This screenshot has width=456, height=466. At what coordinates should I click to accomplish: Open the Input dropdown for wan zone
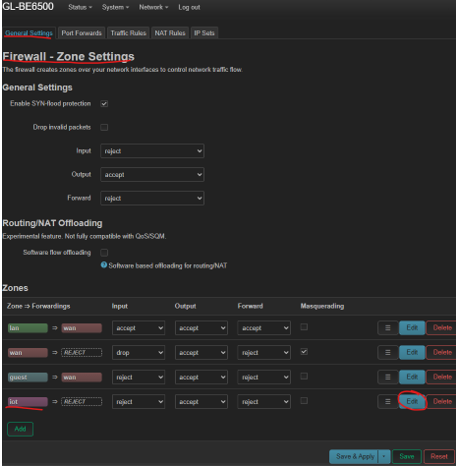(138, 353)
